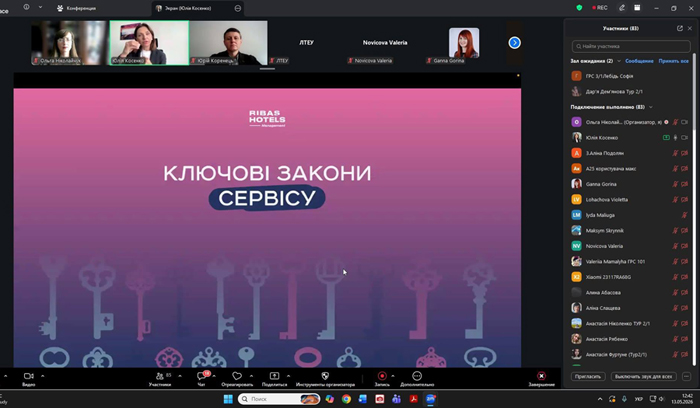The height and width of the screenshot is (408, 700).
Task: Click the Запись record icon
Action: click(382, 376)
